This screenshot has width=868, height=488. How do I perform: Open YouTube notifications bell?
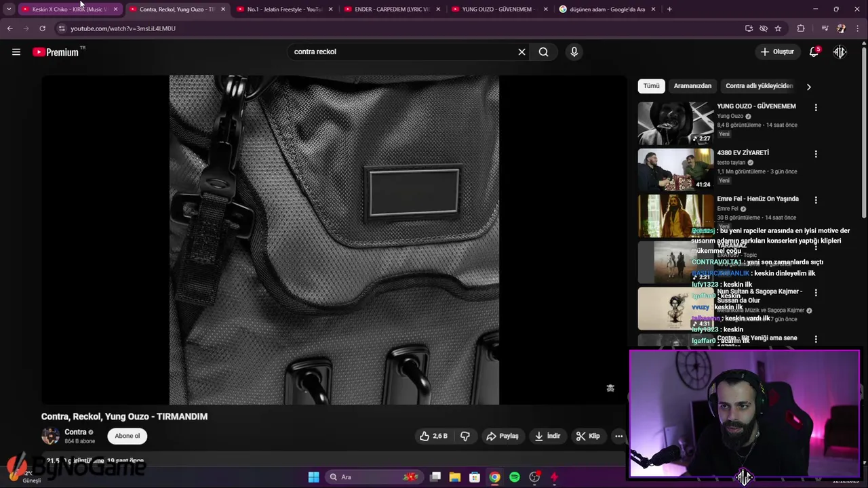tap(814, 52)
